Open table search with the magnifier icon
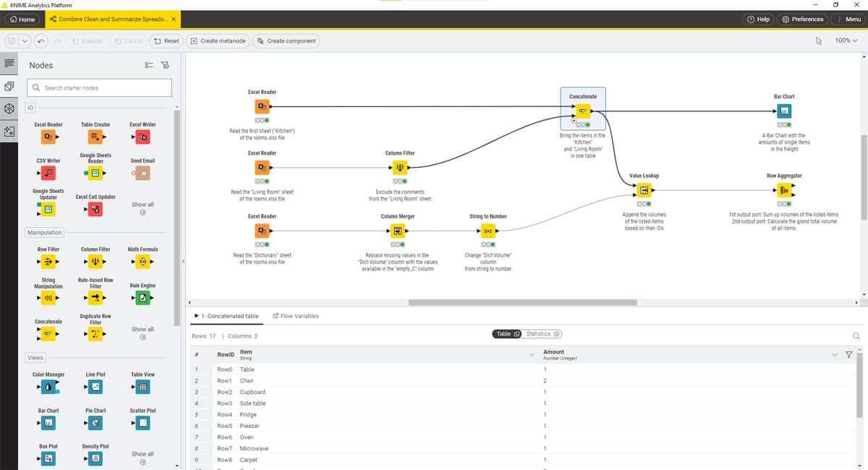The width and height of the screenshot is (868, 470). point(856,336)
